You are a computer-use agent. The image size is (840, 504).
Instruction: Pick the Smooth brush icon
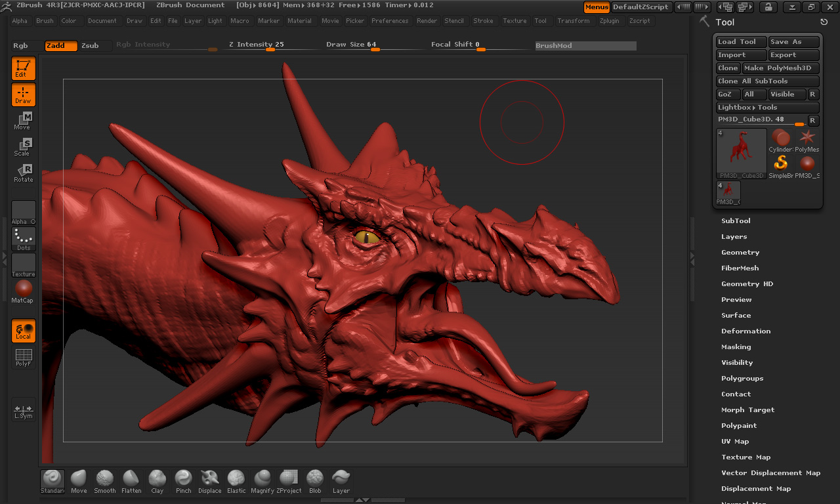point(105,481)
